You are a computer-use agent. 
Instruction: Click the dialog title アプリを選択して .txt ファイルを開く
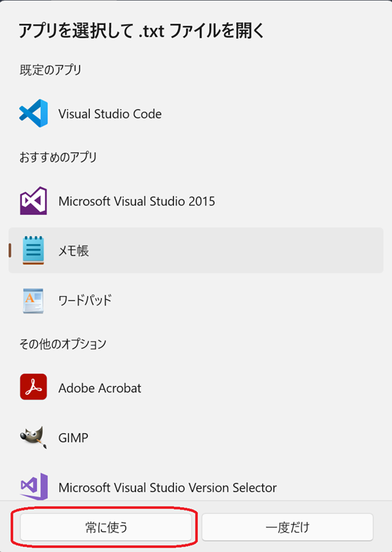click(141, 30)
